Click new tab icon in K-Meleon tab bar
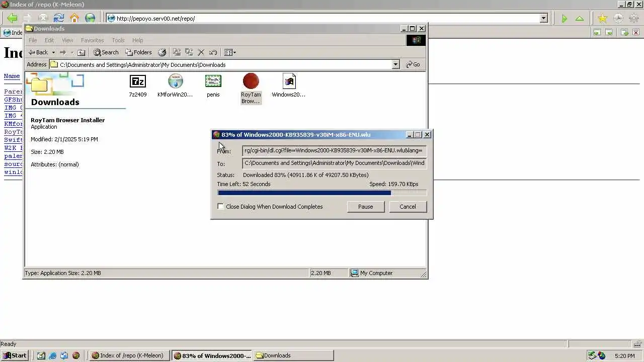 pyautogui.click(x=624, y=33)
